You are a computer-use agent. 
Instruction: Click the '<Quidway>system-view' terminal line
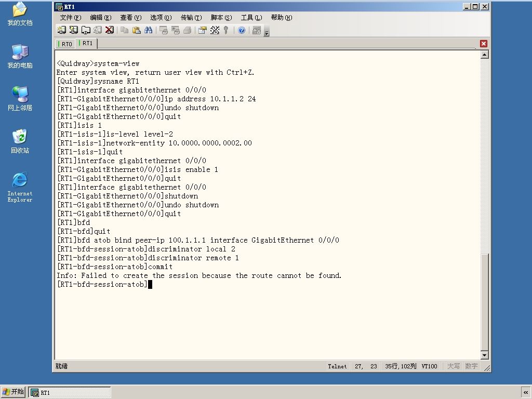pyautogui.click(x=98, y=63)
